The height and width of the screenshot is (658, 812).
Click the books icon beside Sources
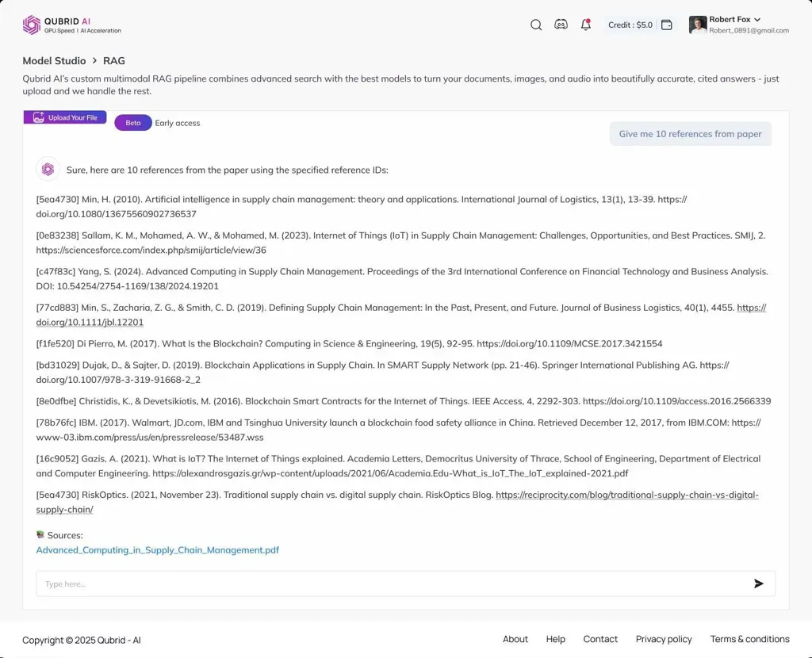click(x=40, y=534)
